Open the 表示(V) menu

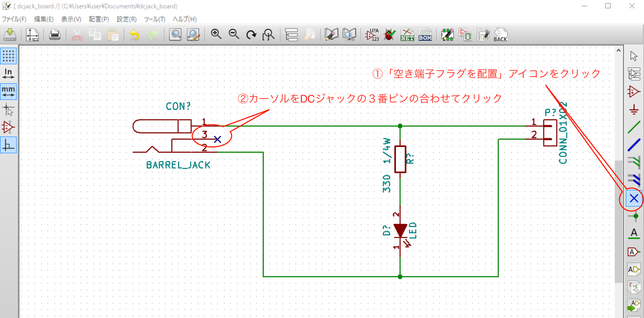[71, 19]
